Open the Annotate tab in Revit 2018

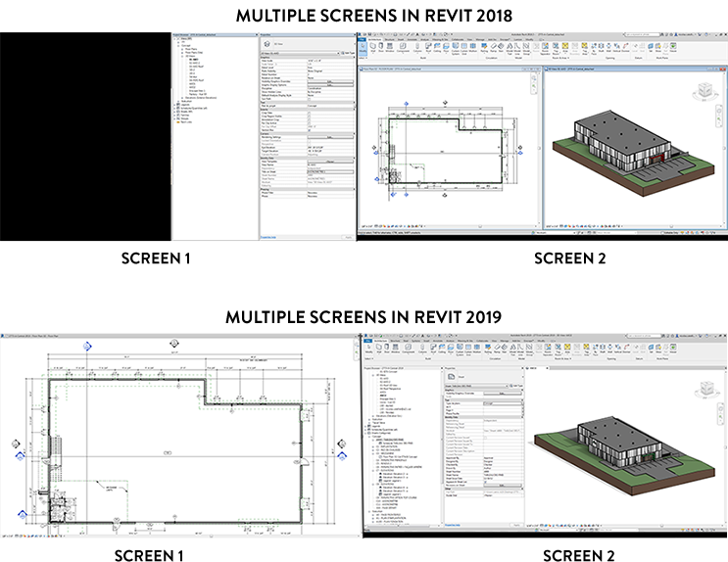[412, 39]
